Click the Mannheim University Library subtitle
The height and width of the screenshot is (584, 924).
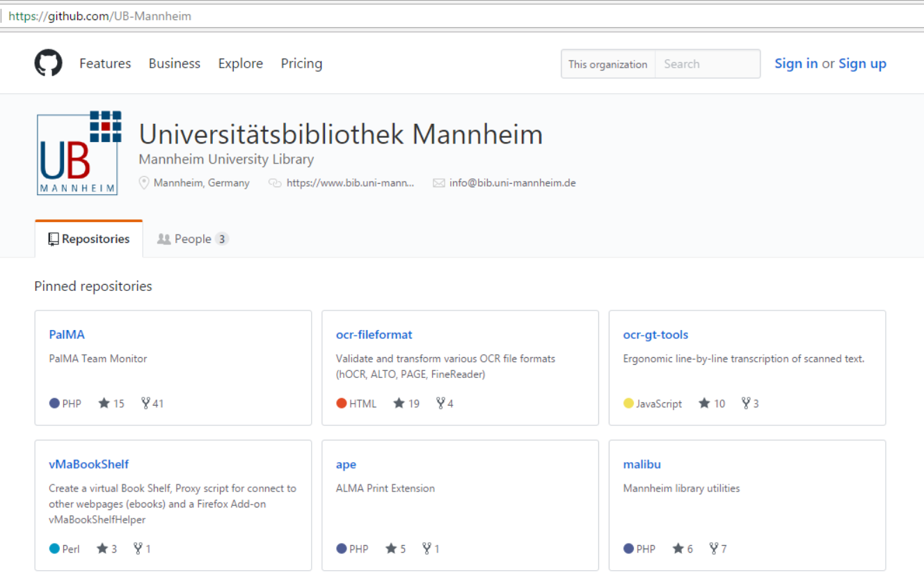click(226, 159)
